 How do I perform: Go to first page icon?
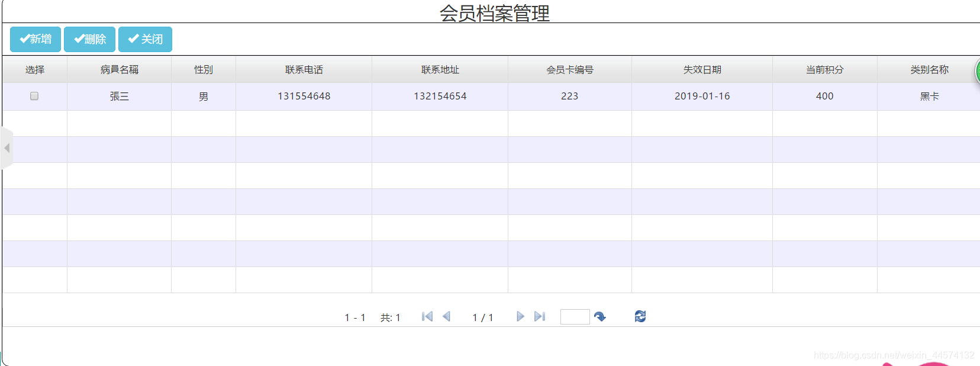(427, 316)
